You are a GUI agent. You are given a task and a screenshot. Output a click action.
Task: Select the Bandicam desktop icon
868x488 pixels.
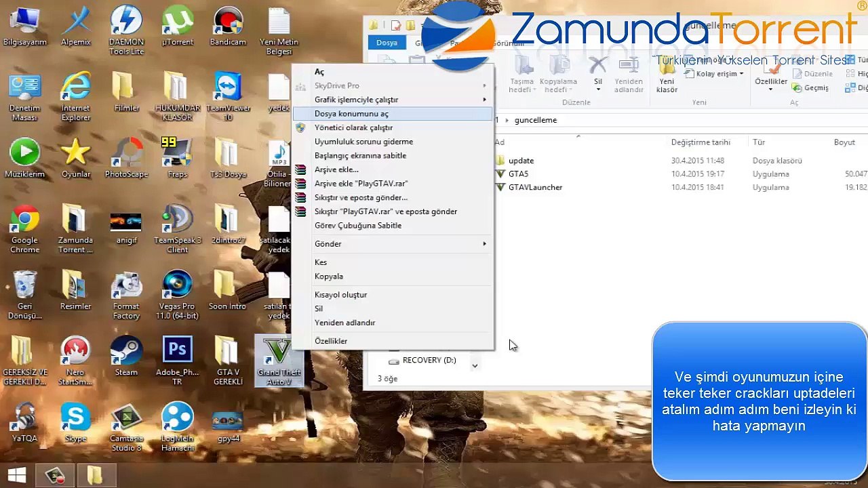point(228,27)
